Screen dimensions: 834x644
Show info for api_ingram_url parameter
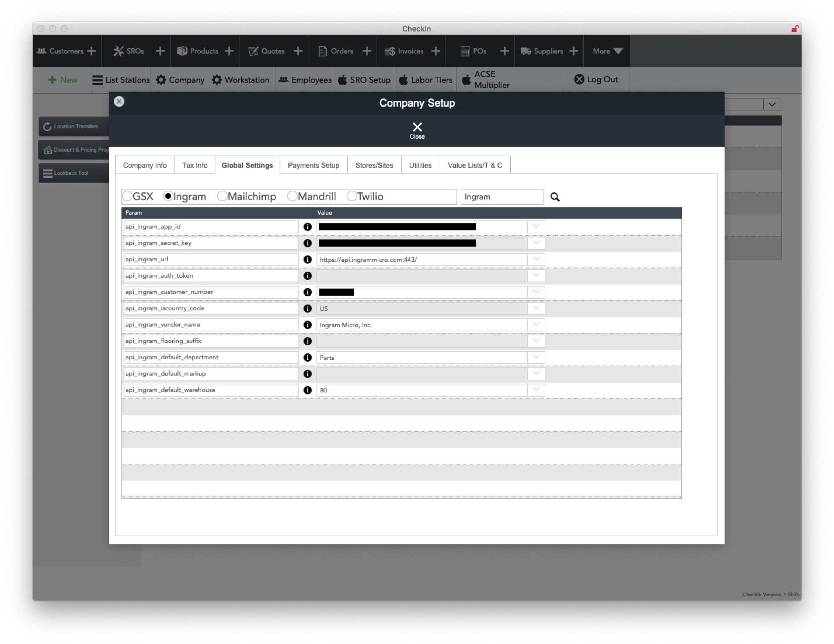pyautogui.click(x=307, y=260)
